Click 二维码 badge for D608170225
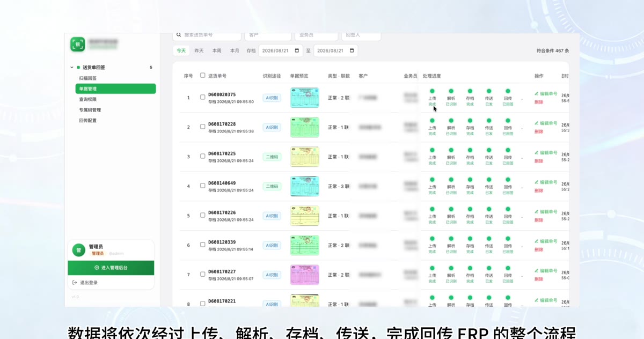The height and width of the screenshot is (339, 644). point(272,157)
